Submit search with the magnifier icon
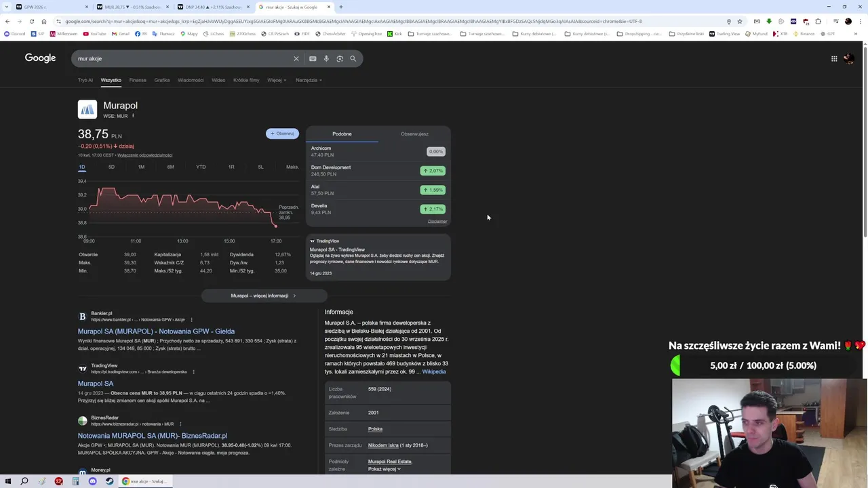 [x=353, y=59]
